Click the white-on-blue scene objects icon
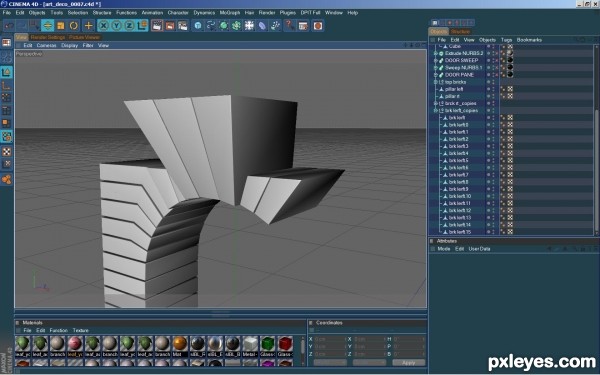 coord(249,26)
